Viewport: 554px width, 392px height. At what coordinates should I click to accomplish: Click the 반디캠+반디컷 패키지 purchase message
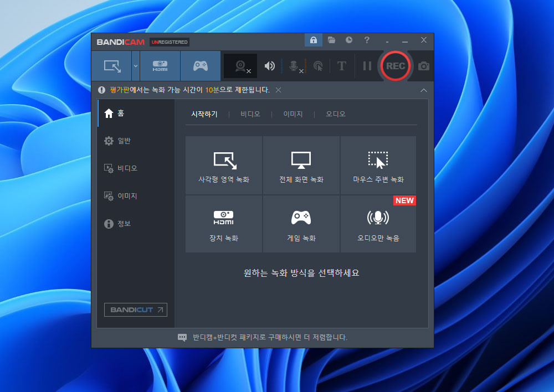click(270, 337)
